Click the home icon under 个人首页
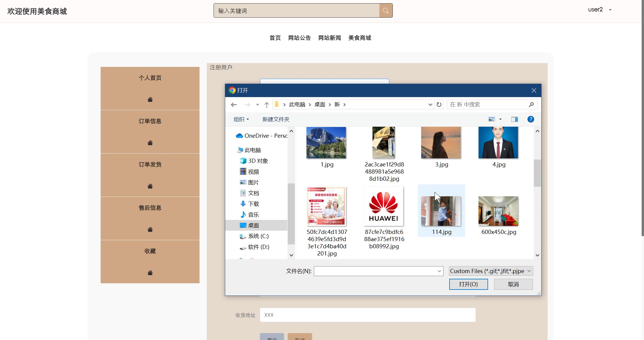The width and height of the screenshot is (644, 340). point(150,99)
